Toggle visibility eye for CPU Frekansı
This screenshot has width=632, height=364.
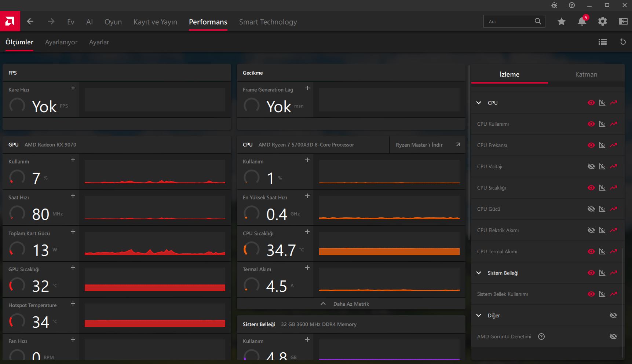[x=591, y=145]
